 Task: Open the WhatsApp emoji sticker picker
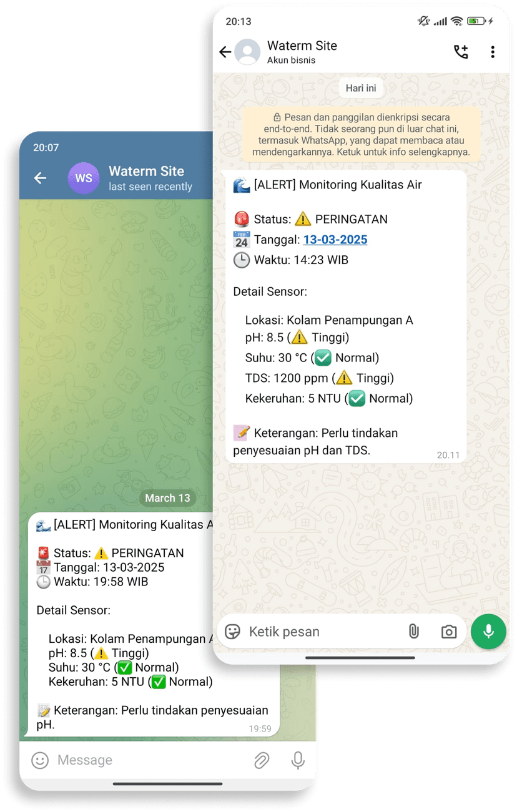coord(233,632)
